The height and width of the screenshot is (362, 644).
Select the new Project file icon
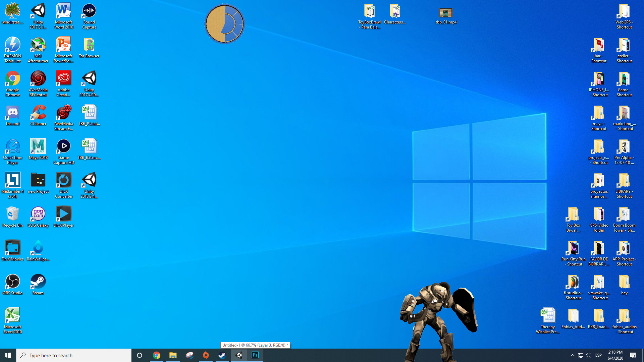(38, 183)
